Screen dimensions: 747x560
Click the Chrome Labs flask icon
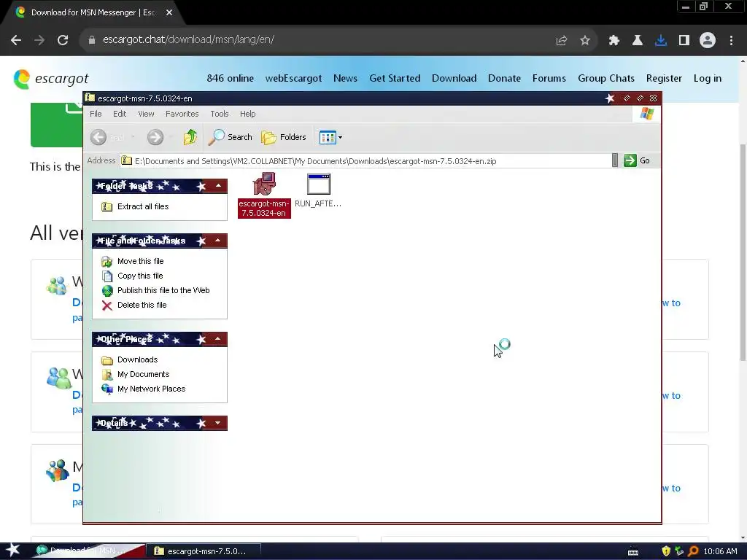click(x=638, y=41)
